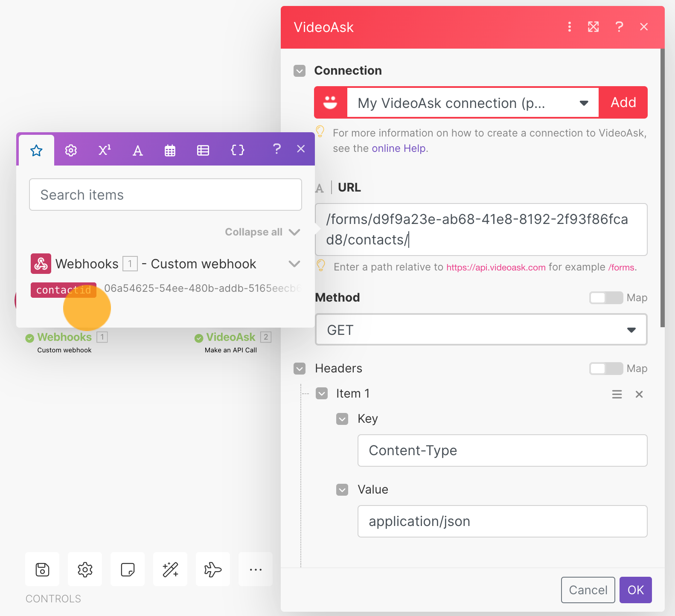
Task: Click the VideoAsk green check status icon
Action: (199, 338)
